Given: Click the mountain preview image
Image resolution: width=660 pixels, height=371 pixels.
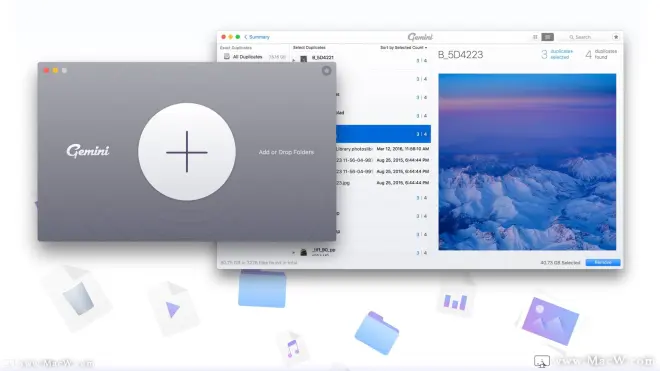Looking at the screenshot, I should (x=527, y=162).
